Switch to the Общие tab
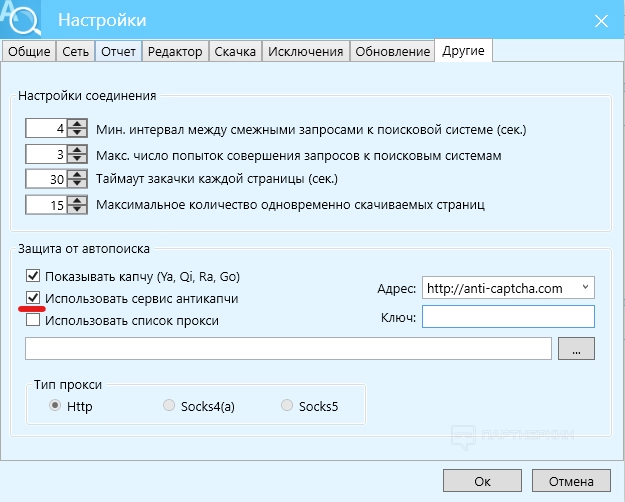The height and width of the screenshot is (502, 625). pyautogui.click(x=26, y=52)
